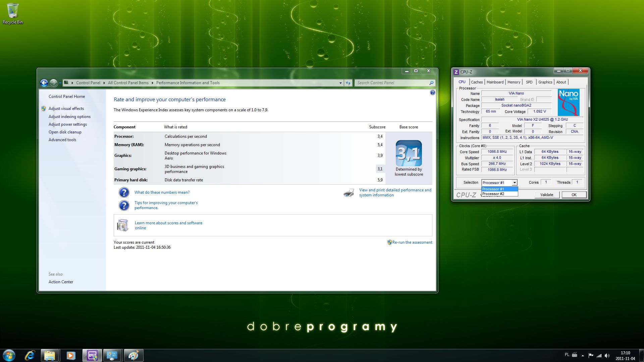Click 'What do these numbers mean?' link
644x362 pixels.
point(162,192)
